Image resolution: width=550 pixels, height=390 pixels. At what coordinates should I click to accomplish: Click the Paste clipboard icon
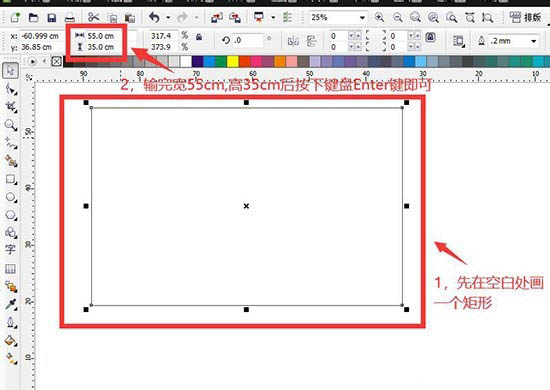(x=130, y=18)
